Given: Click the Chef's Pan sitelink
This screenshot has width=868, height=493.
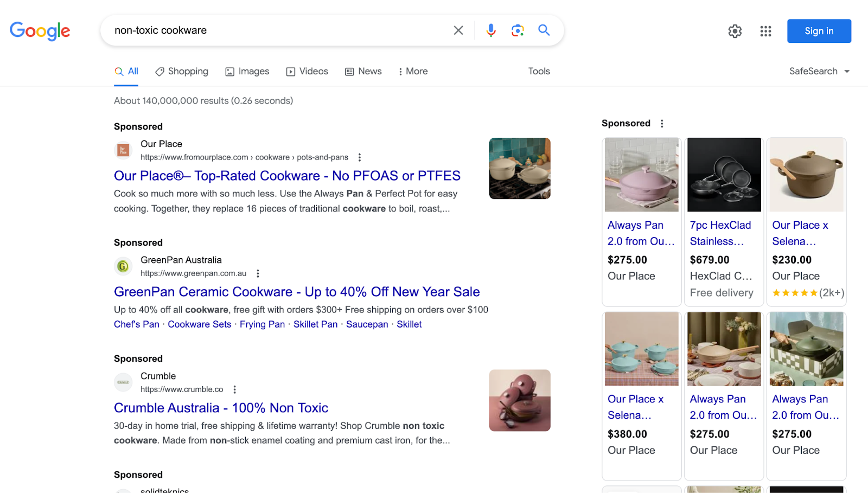Looking at the screenshot, I should 137,324.
